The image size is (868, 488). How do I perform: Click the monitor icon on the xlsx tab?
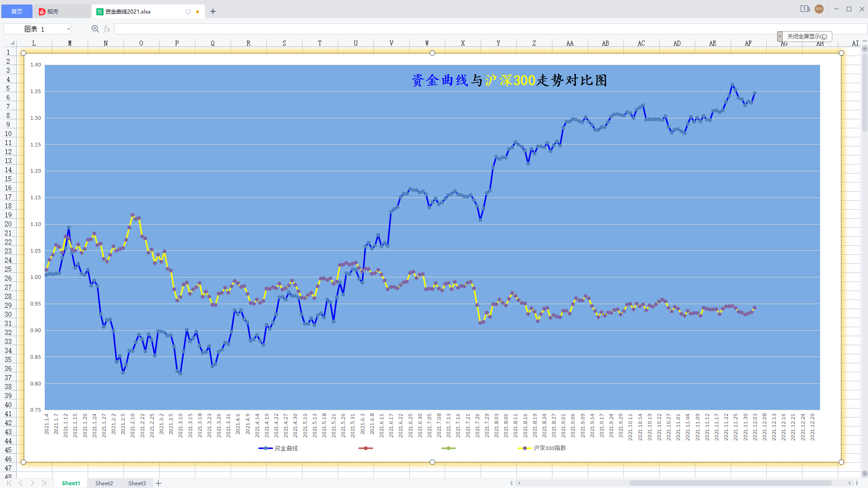pos(188,12)
